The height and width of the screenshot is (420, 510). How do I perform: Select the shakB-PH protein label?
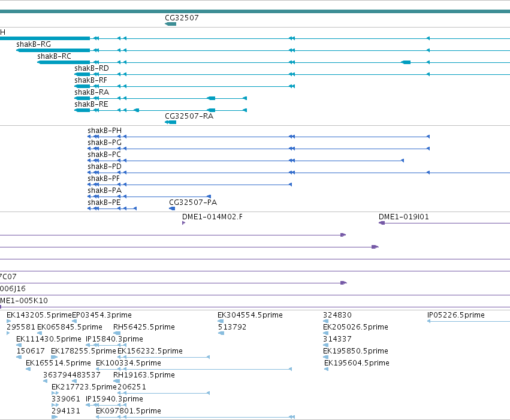pos(104,131)
